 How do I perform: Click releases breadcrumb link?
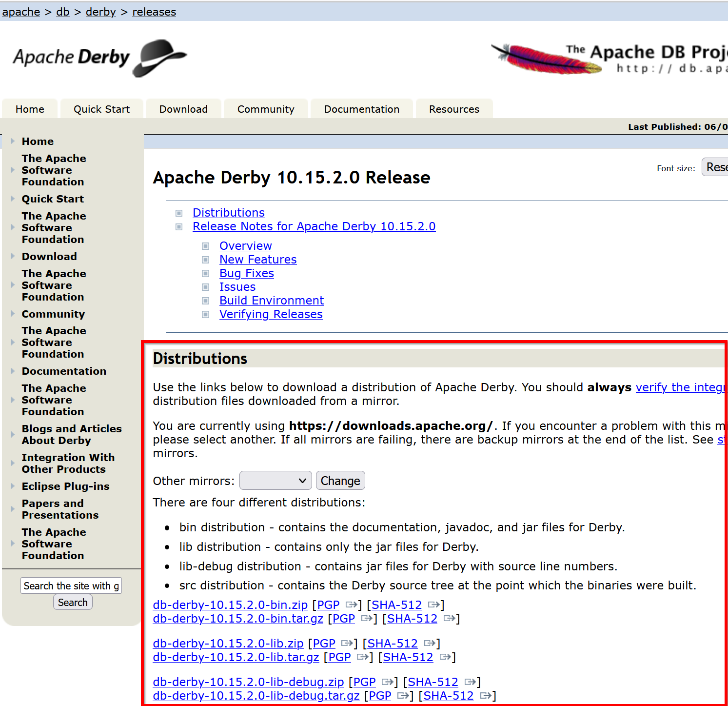coord(154,12)
